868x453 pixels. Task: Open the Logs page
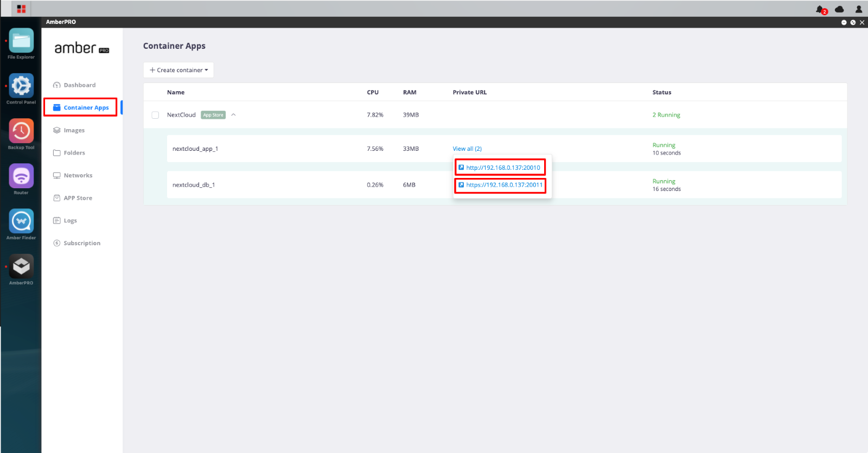71,221
